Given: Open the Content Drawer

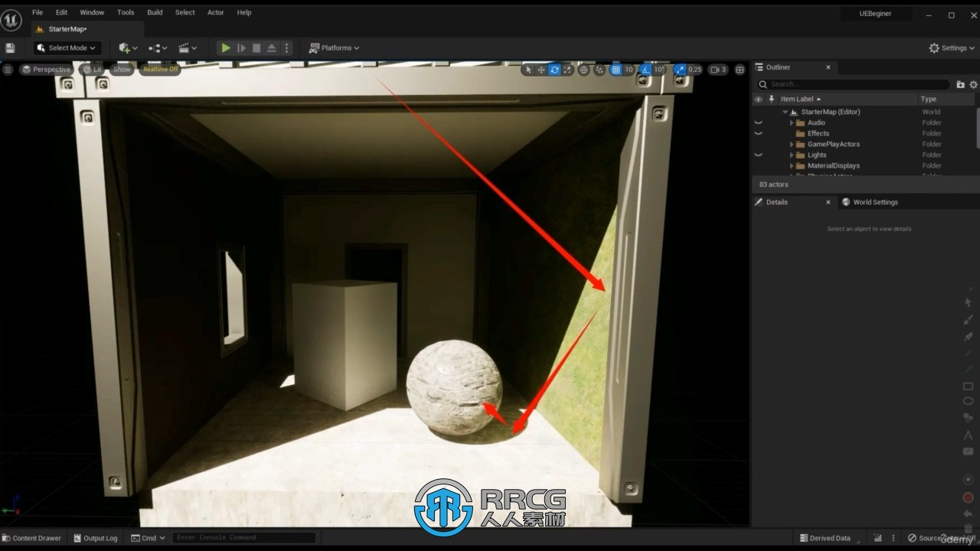Looking at the screenshot, I should coord(32,538).
